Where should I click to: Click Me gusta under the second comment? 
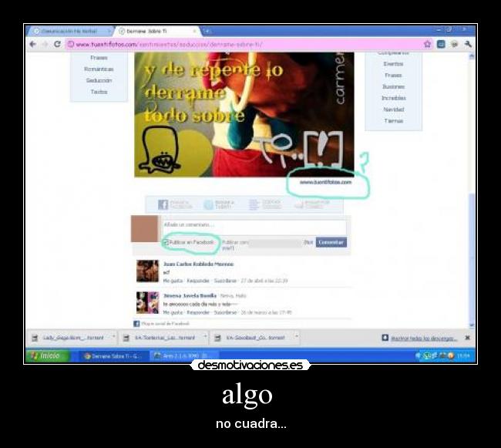pyautogui.click(x=173, y=312)
